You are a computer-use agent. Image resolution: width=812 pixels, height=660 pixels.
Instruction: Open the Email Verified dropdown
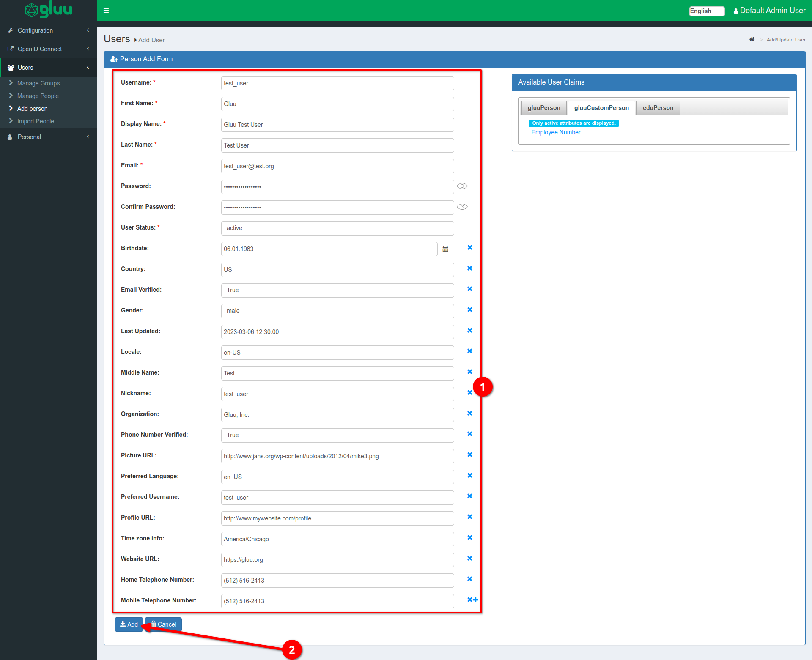337,290
